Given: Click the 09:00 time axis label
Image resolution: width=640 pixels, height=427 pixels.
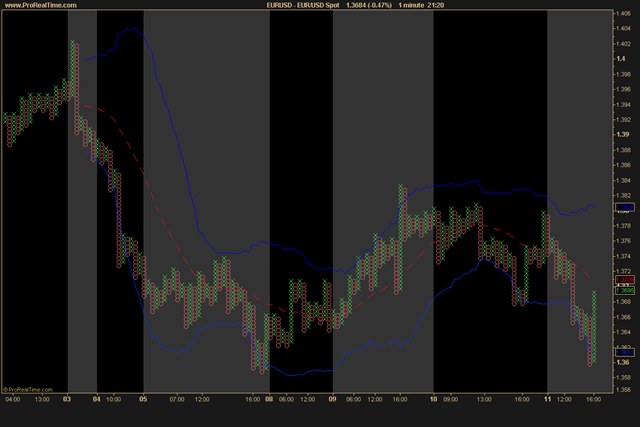Looking at the screenshot, I should point(450,399).
